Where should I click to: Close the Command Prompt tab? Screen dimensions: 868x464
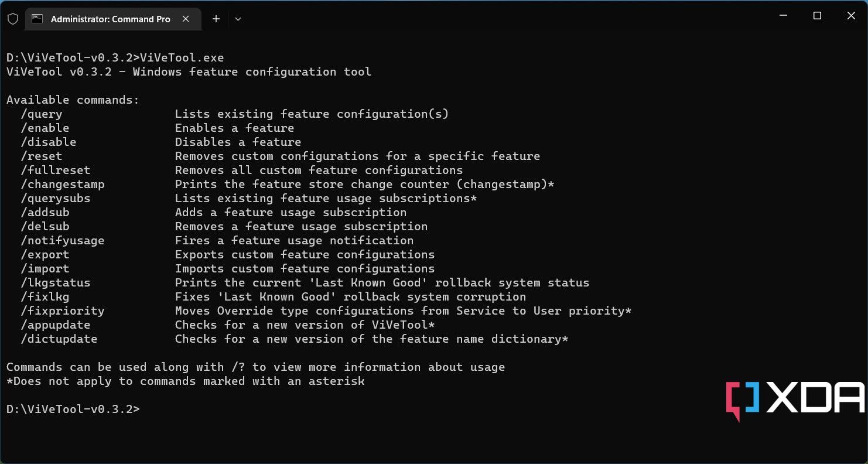pyautogui.click(x=186, y=19)
